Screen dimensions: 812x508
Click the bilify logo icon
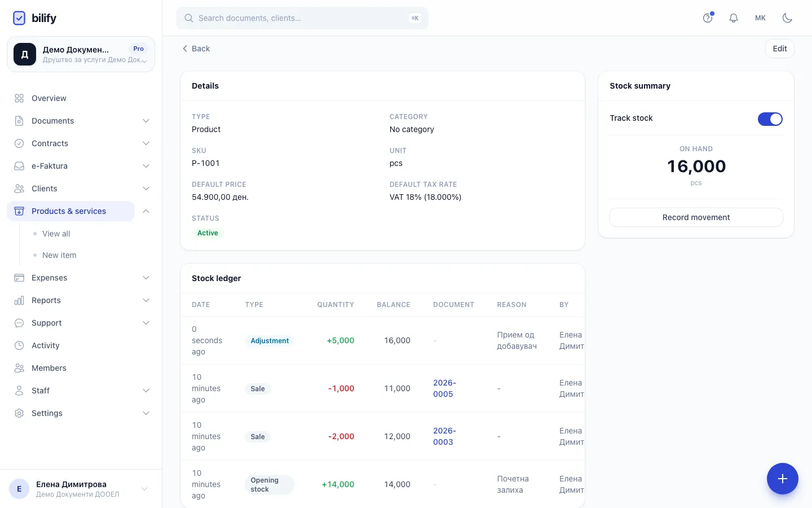click(x=19, y=18)
